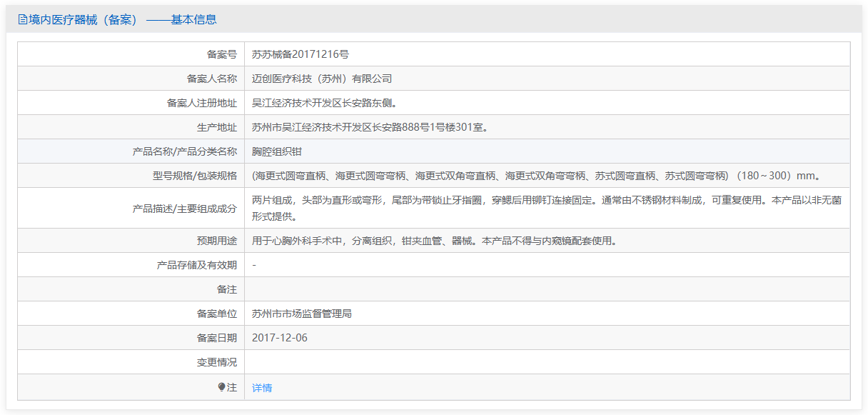The image size is (868, 415).
Task: Click the document icon beside 境内医疗器械 heading
Action: point(22,20)
